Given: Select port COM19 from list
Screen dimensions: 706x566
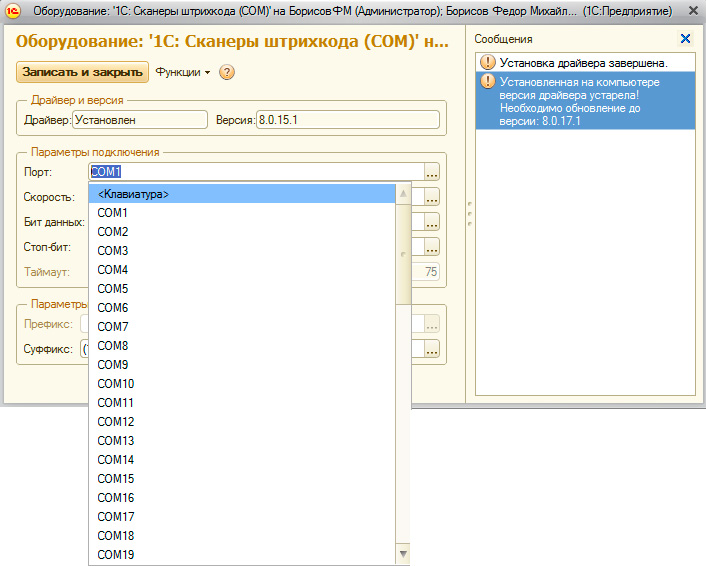Looking at the screenshot, I should 242,555.
